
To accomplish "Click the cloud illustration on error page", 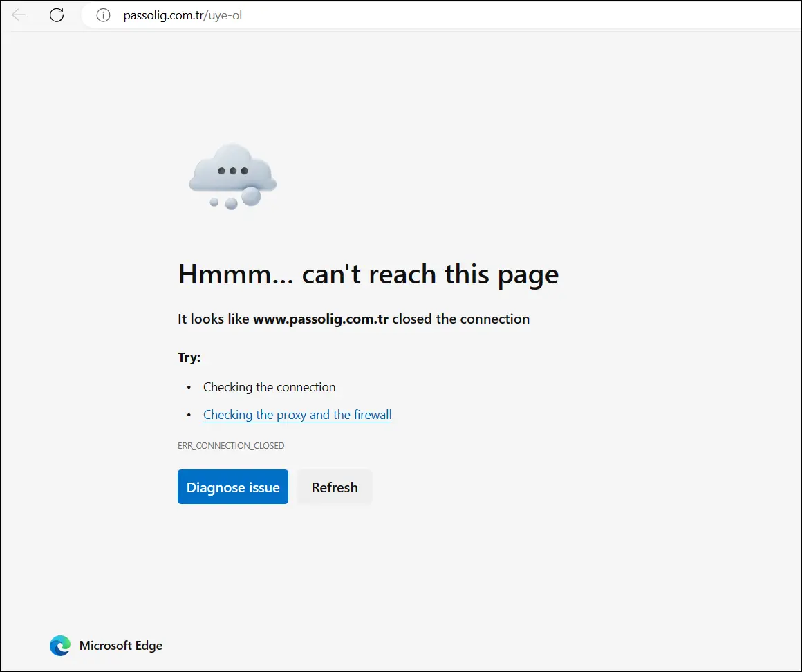I will (233, 177).
